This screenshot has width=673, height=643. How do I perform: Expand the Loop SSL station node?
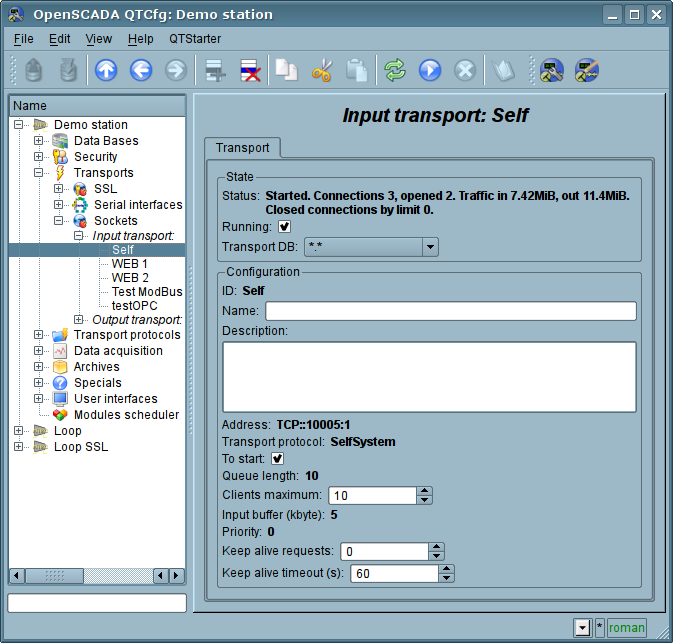point(18,446)
